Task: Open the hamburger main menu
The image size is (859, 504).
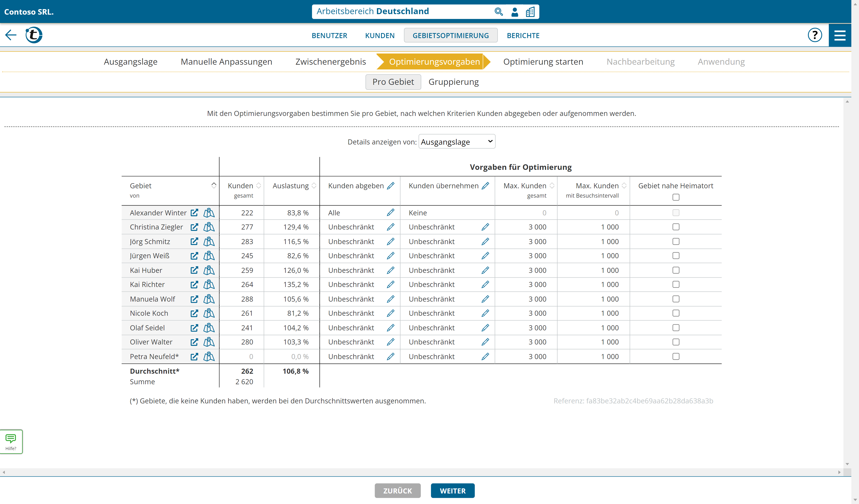Action: [840, 35]
